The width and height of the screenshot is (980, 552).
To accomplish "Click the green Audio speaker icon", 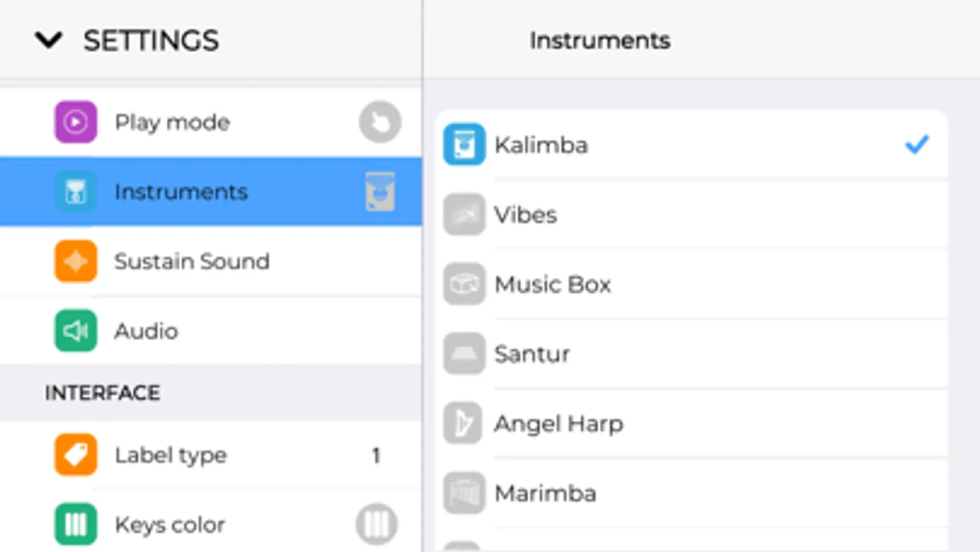I will 75,331.
